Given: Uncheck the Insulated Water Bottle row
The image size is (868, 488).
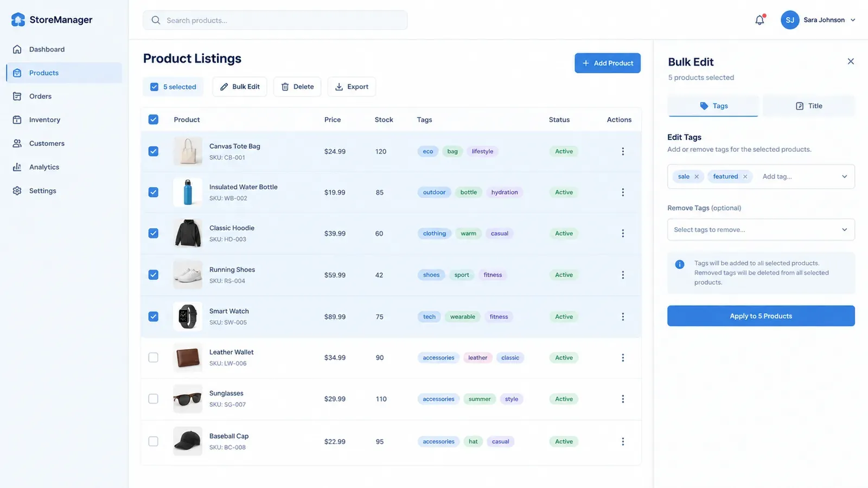Looking at the screenshot, I should 154,192.
